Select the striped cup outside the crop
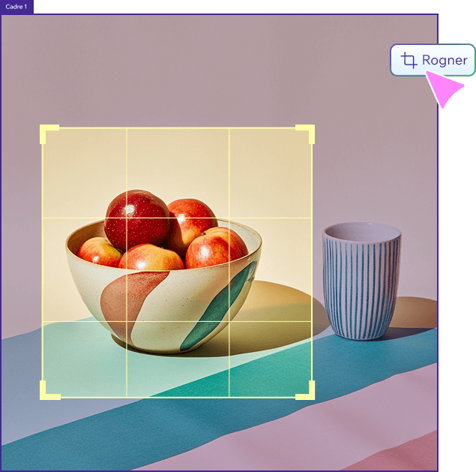 click(x=362, y=281)
